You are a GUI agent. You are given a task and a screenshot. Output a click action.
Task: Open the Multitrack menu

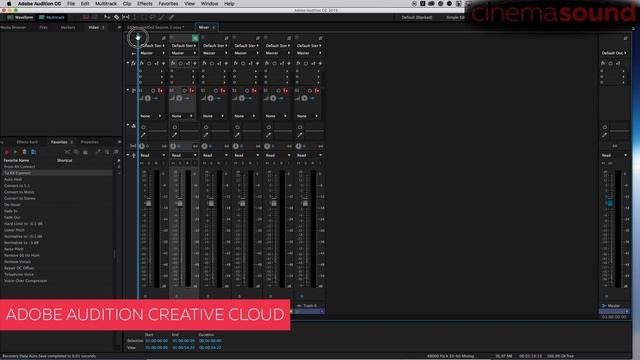[x=106, y=4]
